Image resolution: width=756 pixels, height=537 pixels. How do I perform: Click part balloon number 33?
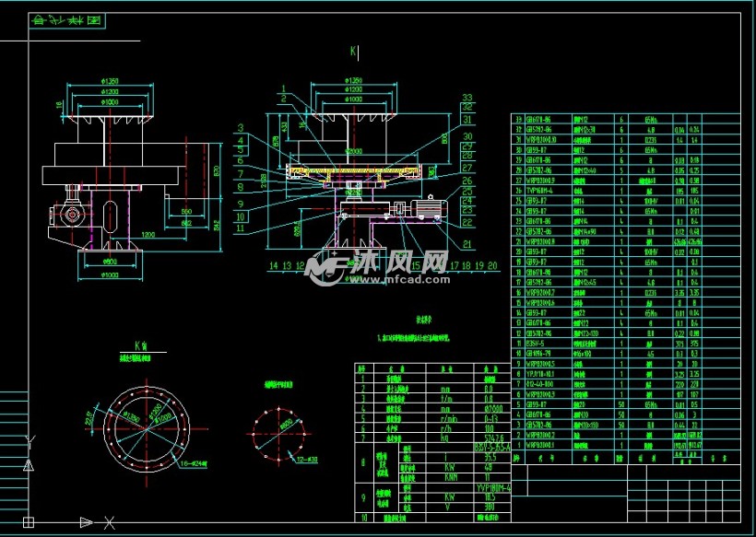467,97
